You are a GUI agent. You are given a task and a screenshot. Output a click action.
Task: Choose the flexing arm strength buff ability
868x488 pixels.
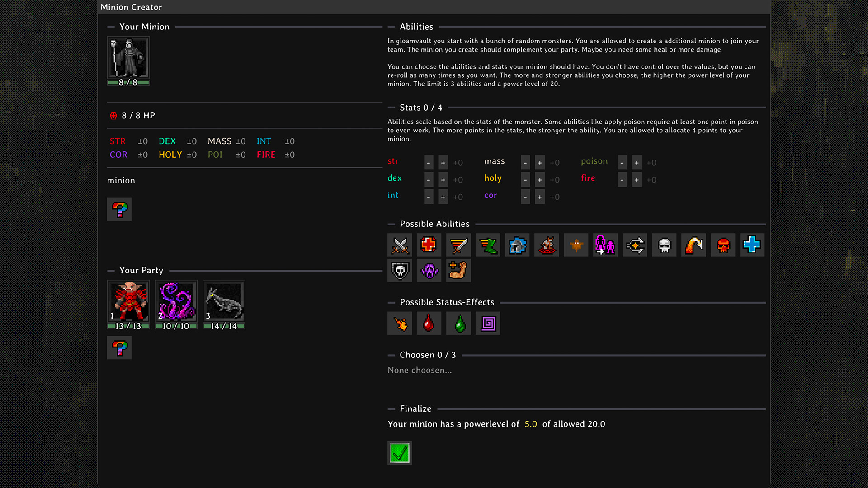[x=458, y=270]
